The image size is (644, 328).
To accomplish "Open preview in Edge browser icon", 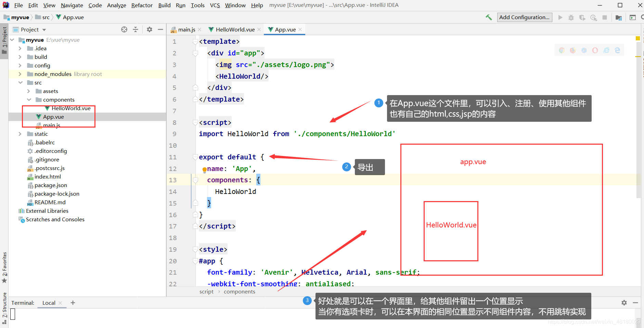I will 618,50.
